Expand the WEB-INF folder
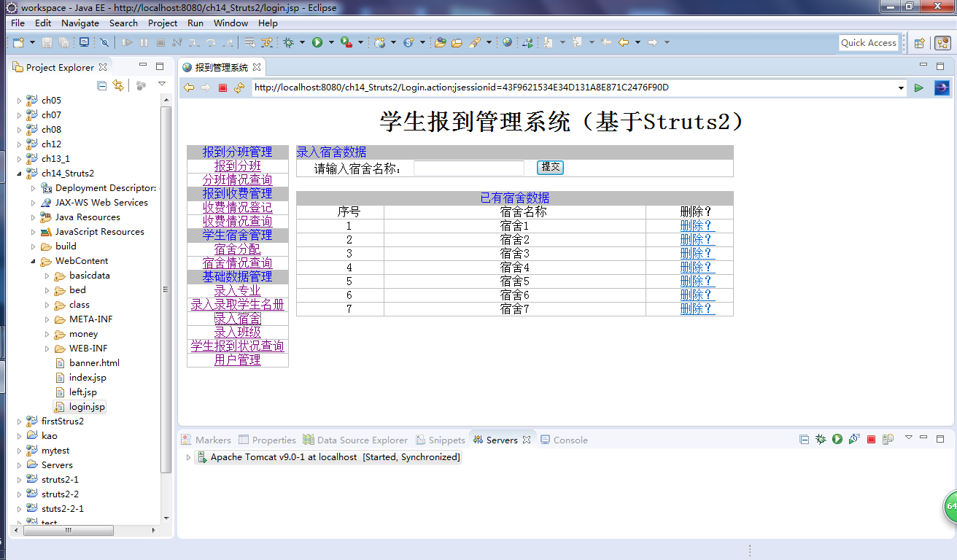 point(47,349)
